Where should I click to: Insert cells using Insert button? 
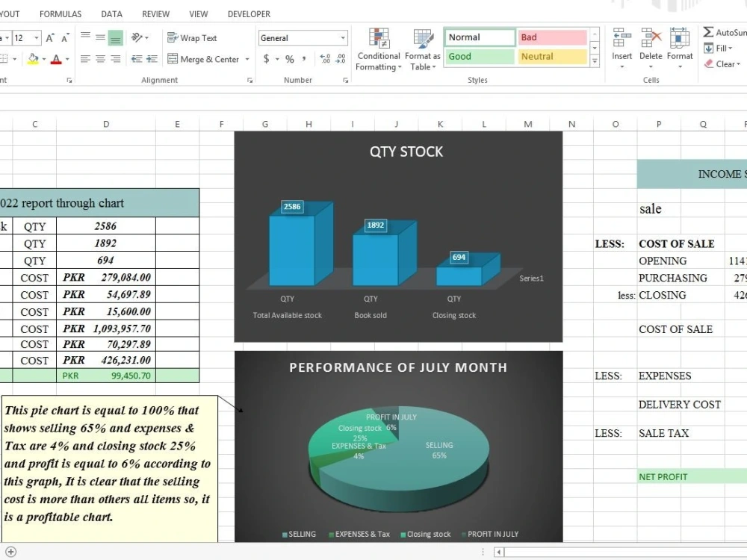pos(622,49)
